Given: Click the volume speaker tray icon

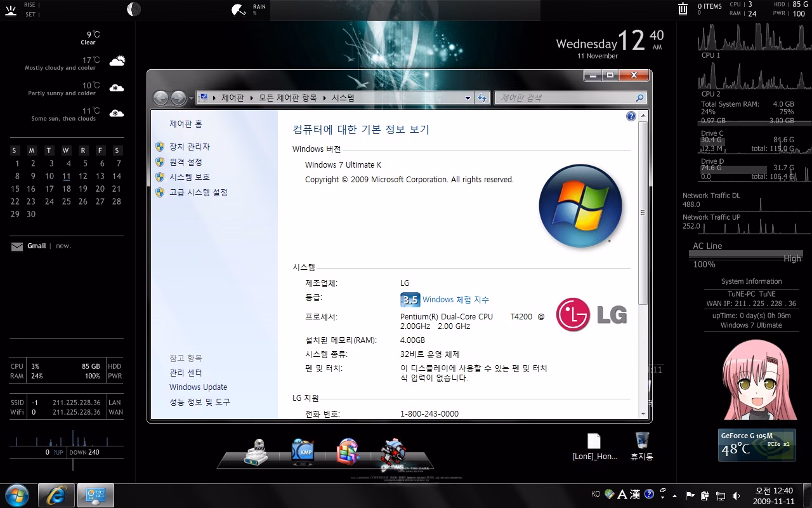Looking at the screenshot, I should pyautogui.click(x=736, y=495).
